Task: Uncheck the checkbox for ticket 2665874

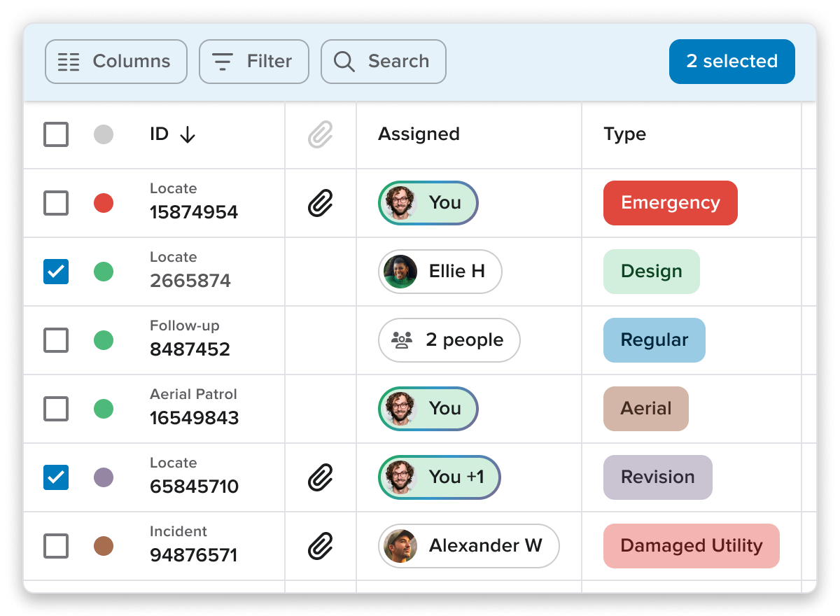Action: click(x=56, y=272)
